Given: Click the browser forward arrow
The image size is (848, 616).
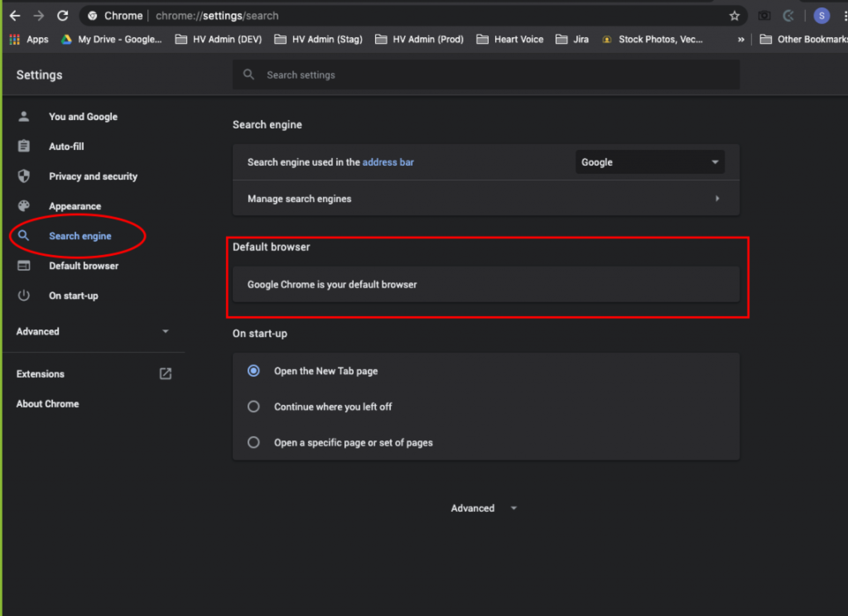Looking at the screenshot, I should [39, 16].
